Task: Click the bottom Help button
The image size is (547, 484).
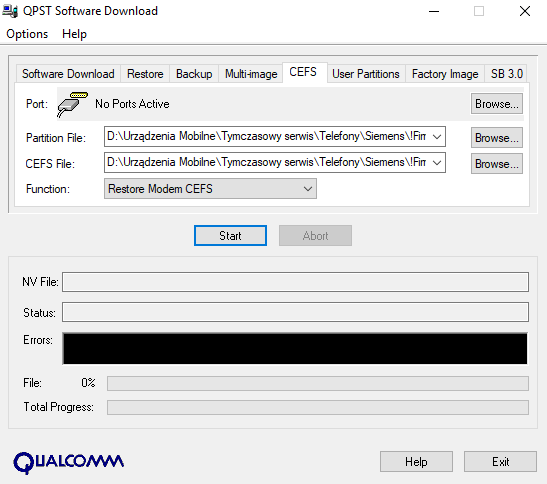Action: [416, 462]
